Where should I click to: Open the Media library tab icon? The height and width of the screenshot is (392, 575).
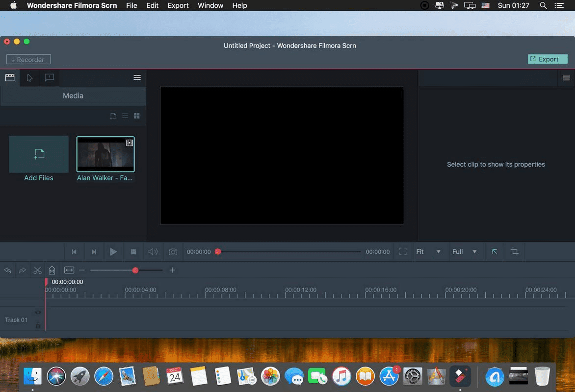tap(10, 78)
